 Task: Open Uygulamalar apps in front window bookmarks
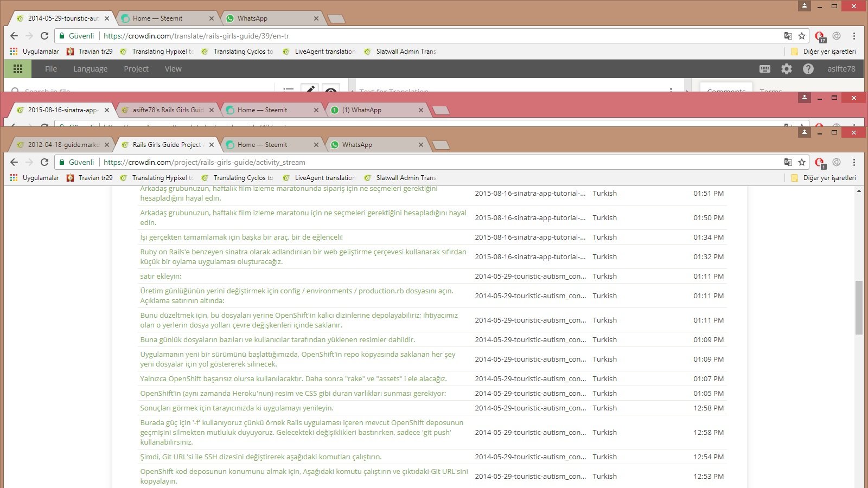35,178
